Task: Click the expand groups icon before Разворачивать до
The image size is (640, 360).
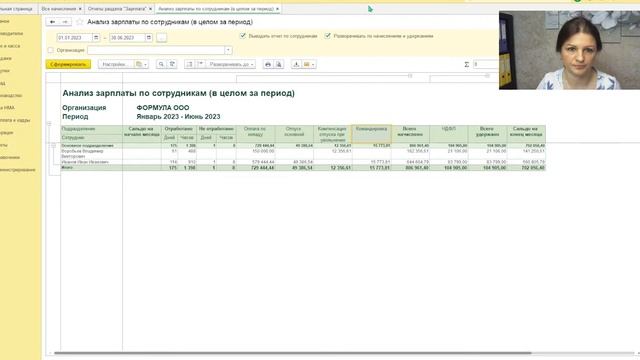Action: (x=200, y=64)
